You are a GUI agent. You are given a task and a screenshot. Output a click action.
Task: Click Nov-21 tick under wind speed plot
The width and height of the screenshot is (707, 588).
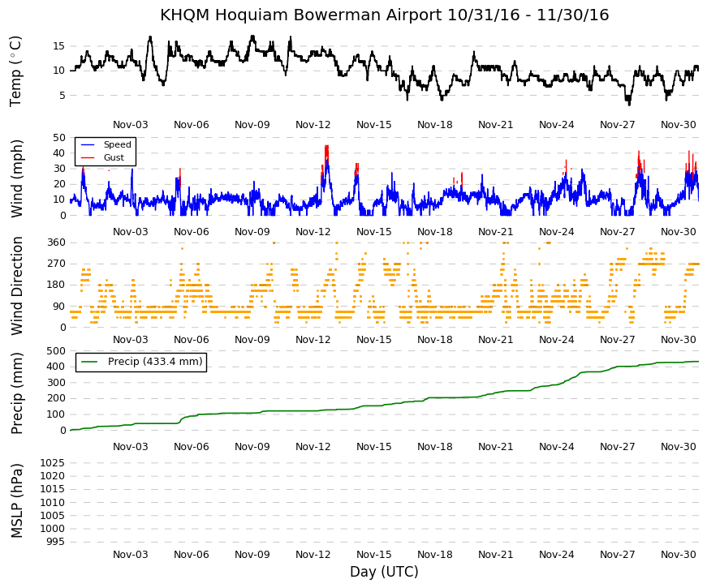(x=495, y=232)
